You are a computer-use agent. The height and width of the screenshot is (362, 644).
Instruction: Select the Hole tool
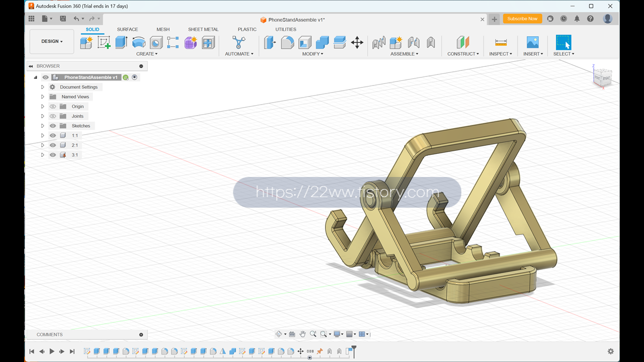(x=156, y=43)
